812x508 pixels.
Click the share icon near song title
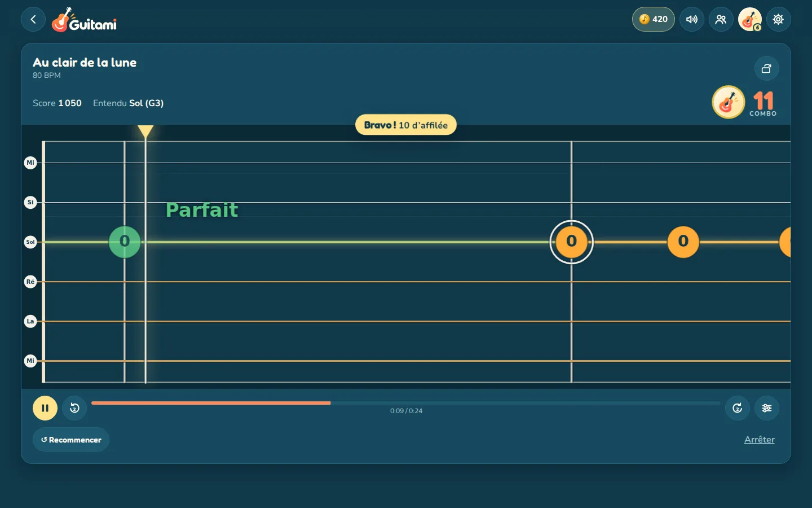766,68
